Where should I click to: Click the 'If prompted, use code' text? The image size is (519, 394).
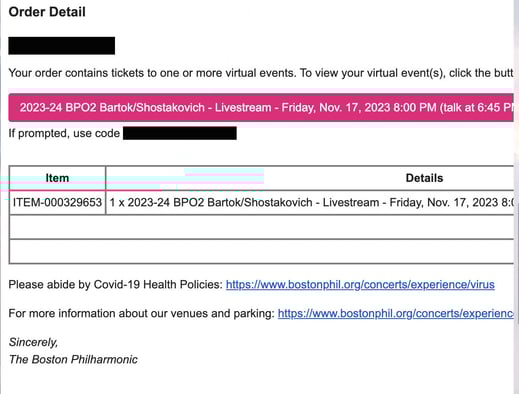64,133
